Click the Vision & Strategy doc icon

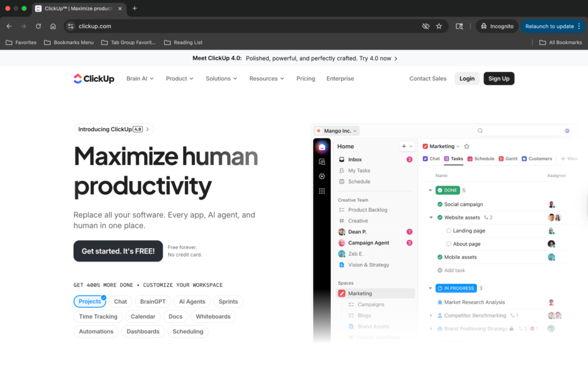coord(342,265)
